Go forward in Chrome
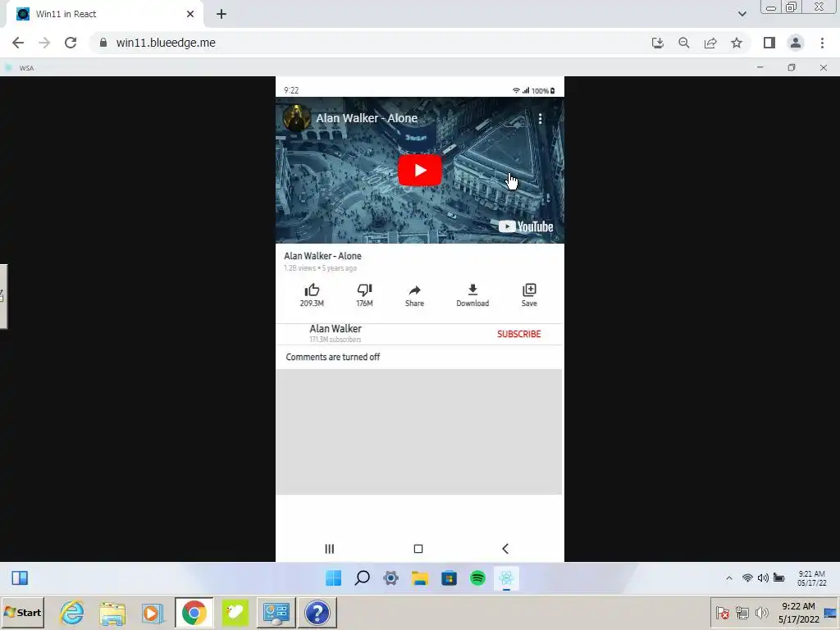Screen dimensions: 840x630 pyautogui.click(x=44, y=43)
